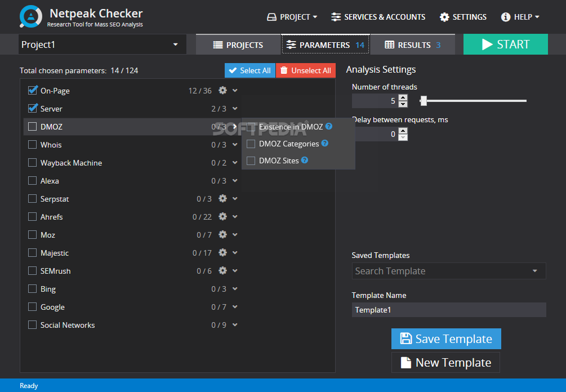
Task: Open SEMrush settings gear icon
Action: (222, 271)
